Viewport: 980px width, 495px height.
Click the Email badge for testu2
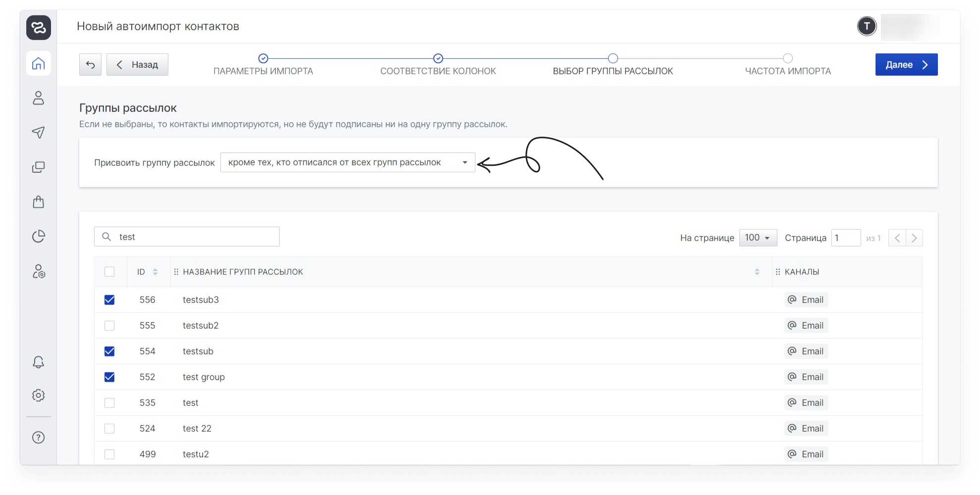tap(806, 454)
